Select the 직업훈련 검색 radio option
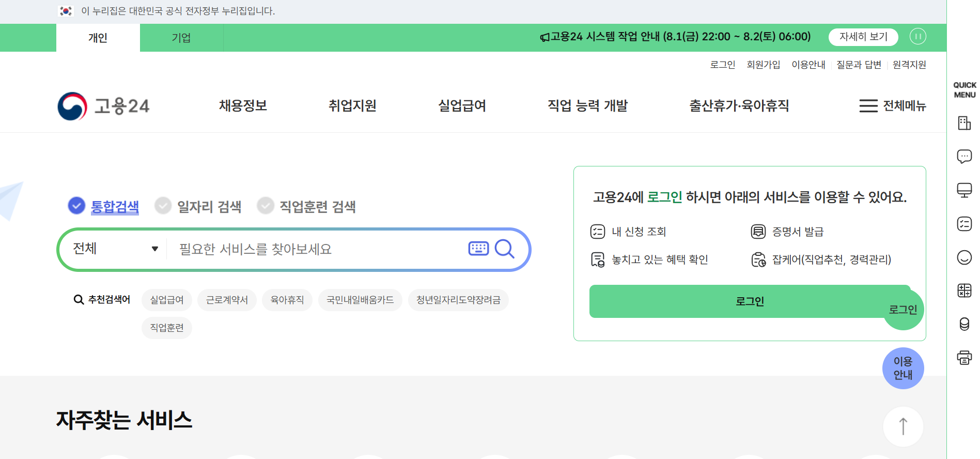 pos(306,206)
